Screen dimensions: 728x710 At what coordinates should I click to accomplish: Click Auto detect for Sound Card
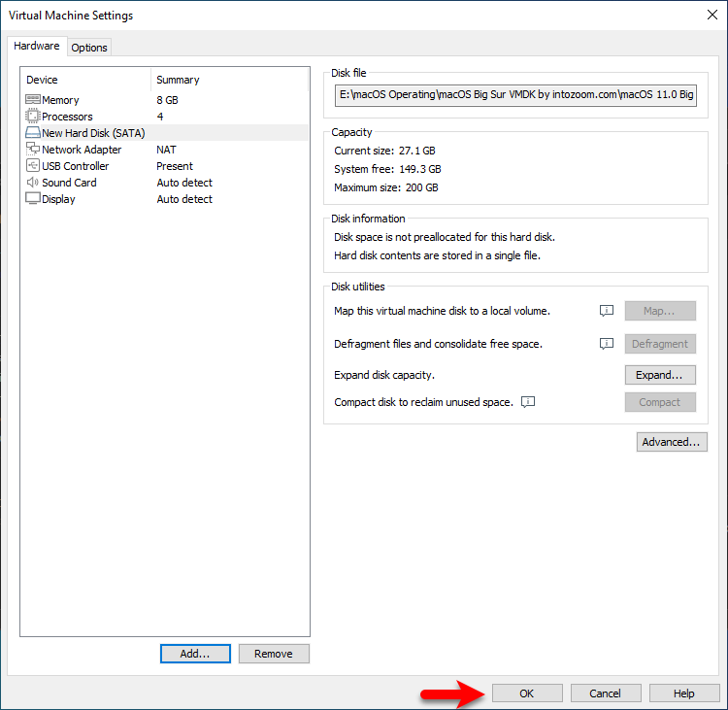click(x=184, y=183)
